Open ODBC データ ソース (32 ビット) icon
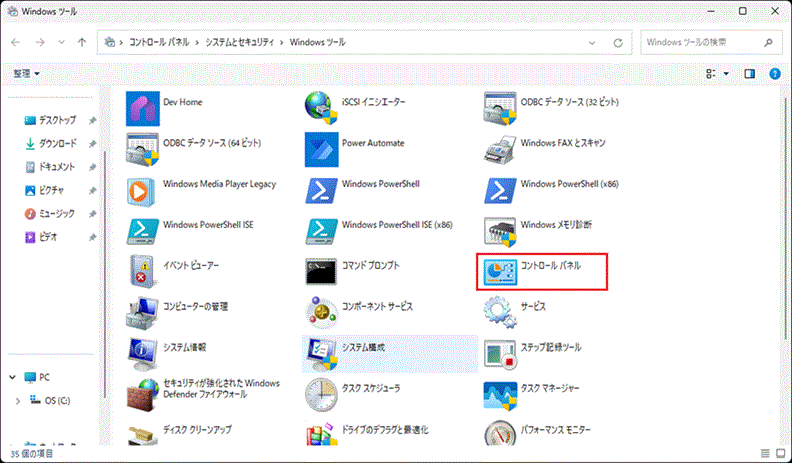Image resolution: width=792 pixels, height=463 pixels. click(x=500, y=108)
